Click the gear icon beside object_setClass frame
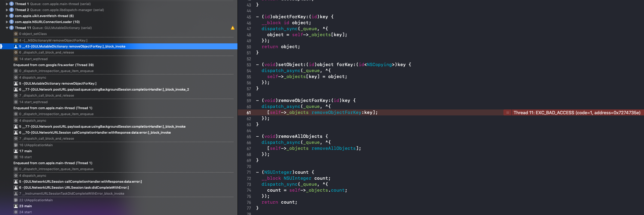Viewport: 644px width, 215px height. pos(16,34)
